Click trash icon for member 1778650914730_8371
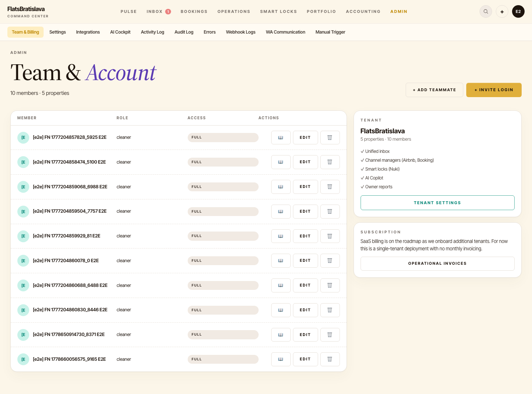 330,335
